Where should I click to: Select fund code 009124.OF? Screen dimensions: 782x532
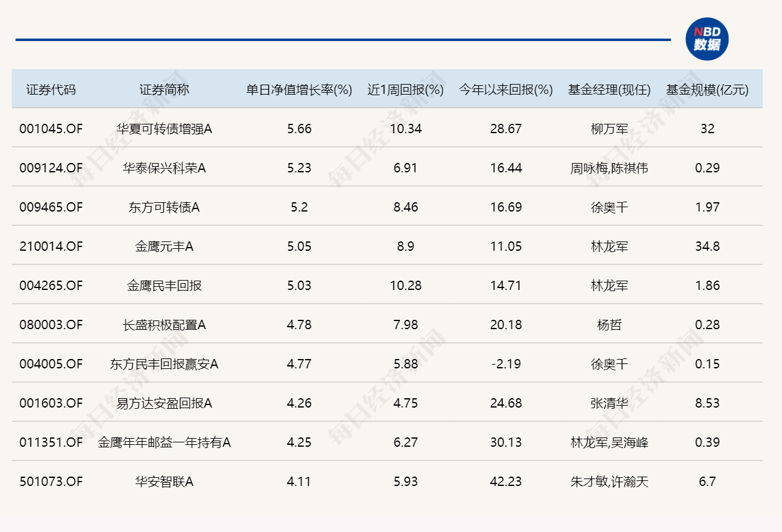tap(51, 168)
